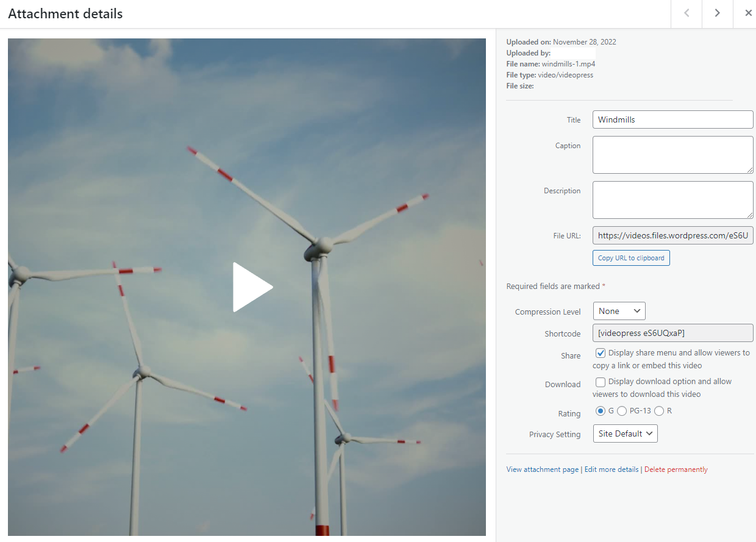Open the Compression Level dropdown
The height and width of the screenshot is (542, 756).
pos(619,311)
